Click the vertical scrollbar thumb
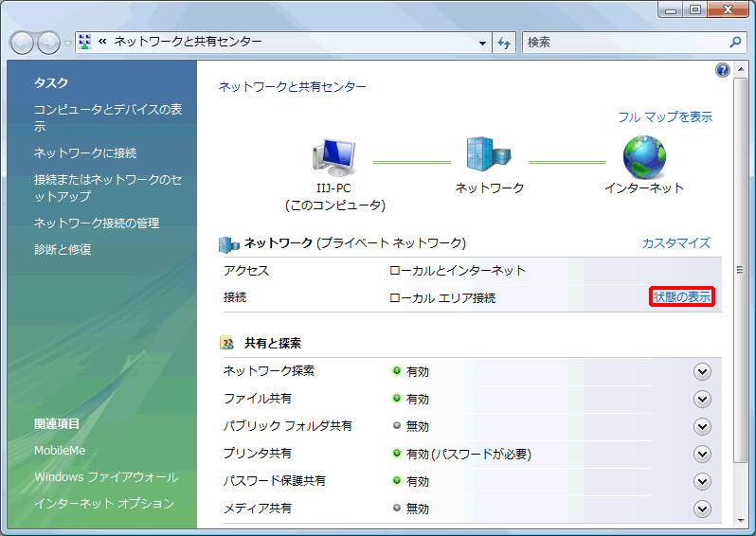Screen dimensions: 756x536 740,270
